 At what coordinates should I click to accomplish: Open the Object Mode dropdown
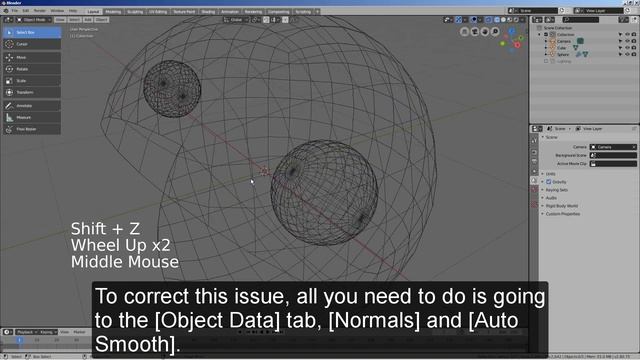[34, 20]
